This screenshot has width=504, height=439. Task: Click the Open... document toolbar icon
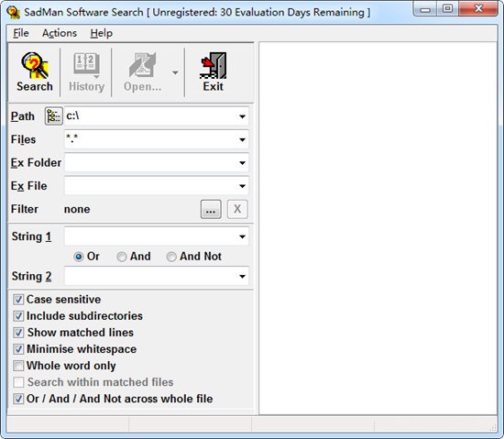(x=142, y=65)
